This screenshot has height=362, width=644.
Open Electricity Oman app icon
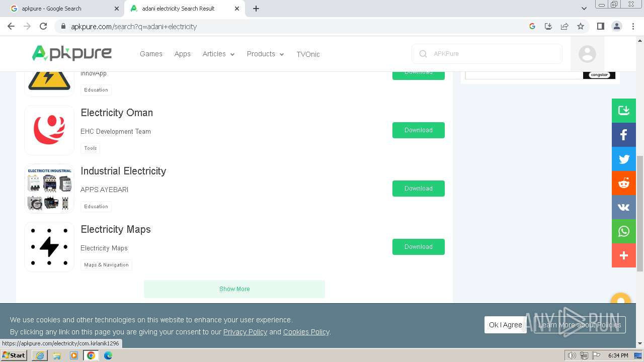pos(49,130)
